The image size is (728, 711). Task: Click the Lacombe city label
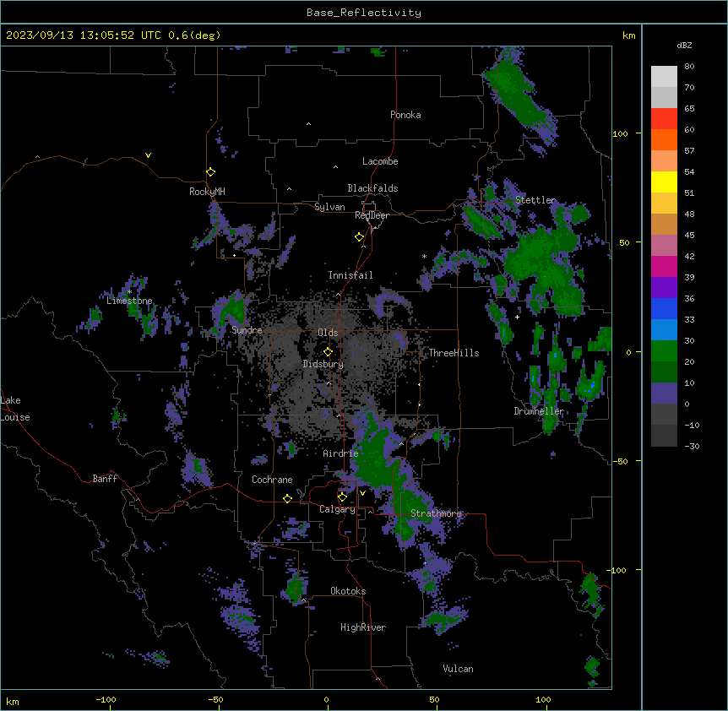380,161
